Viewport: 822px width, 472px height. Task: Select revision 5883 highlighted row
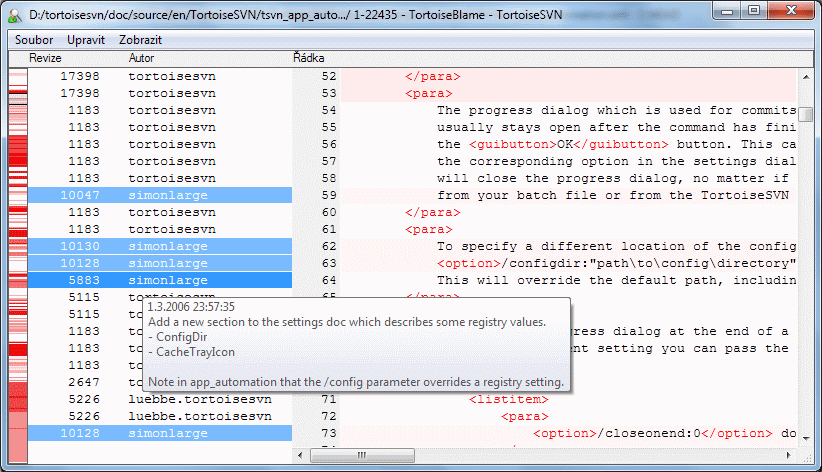(x=160, y=280)
